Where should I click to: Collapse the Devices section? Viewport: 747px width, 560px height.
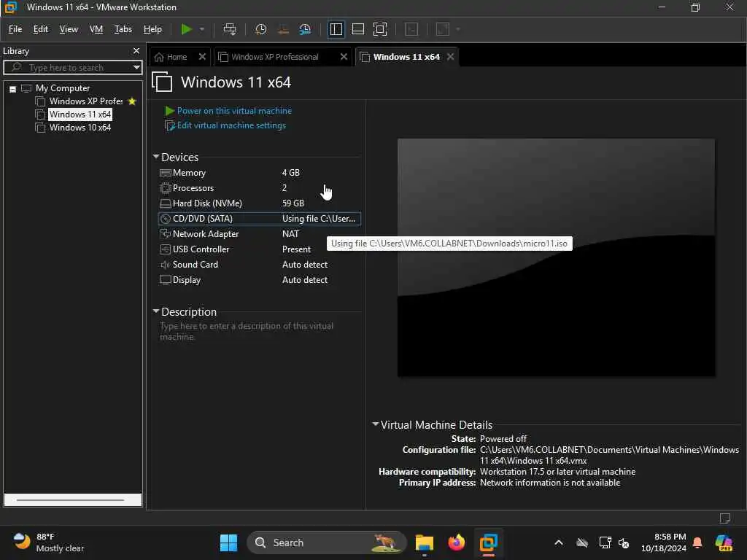click(156, 157)
